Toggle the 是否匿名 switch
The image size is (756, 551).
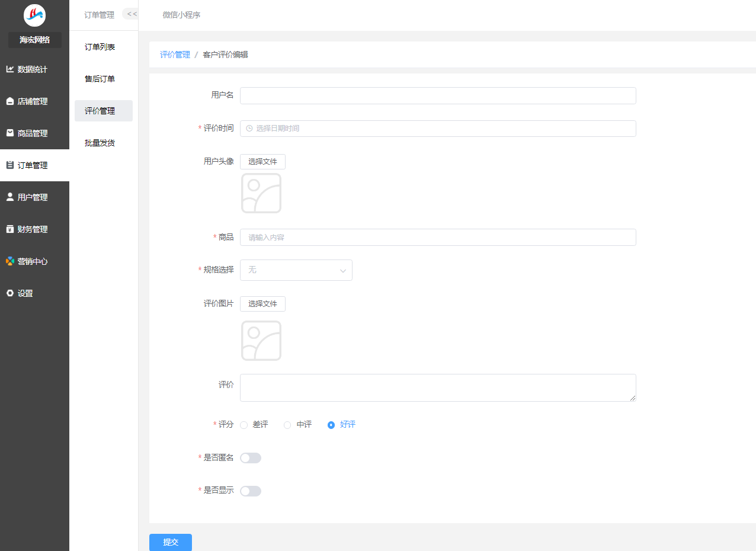point(251,458)
